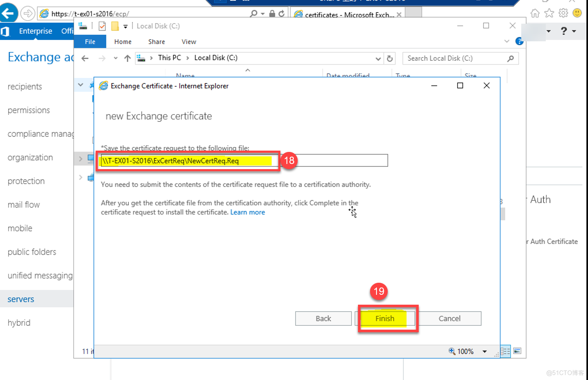This screenshot has width=588, height=380.
Task: Switch Explorer to details view icon
Action: 506,351
